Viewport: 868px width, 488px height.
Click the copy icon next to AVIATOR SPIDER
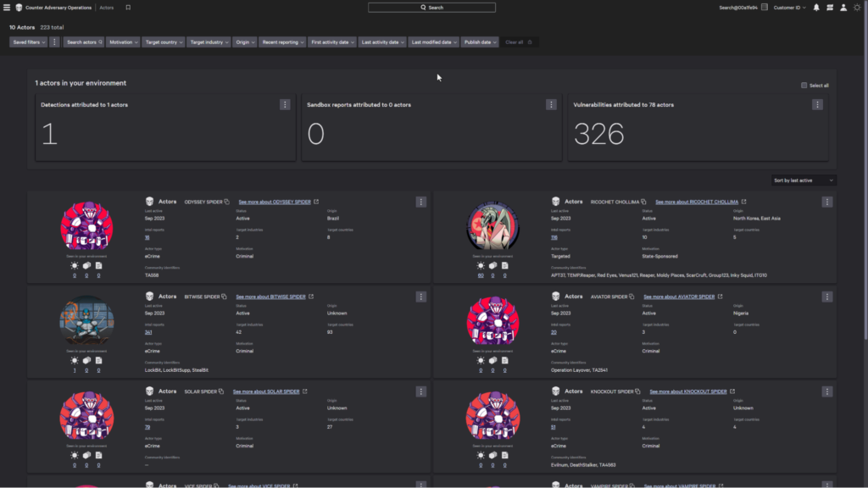pos(631,297)
